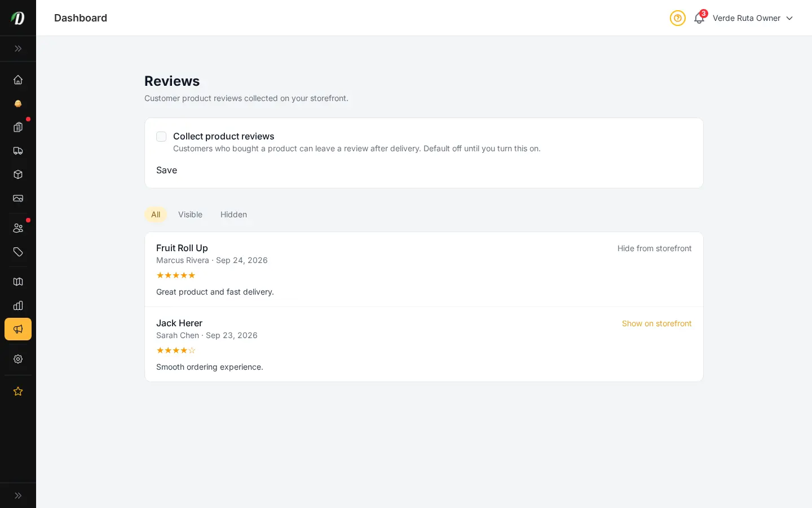Show Jack Herer review on storefront
Screen dimensions: 812x508
tap(656, 323)
